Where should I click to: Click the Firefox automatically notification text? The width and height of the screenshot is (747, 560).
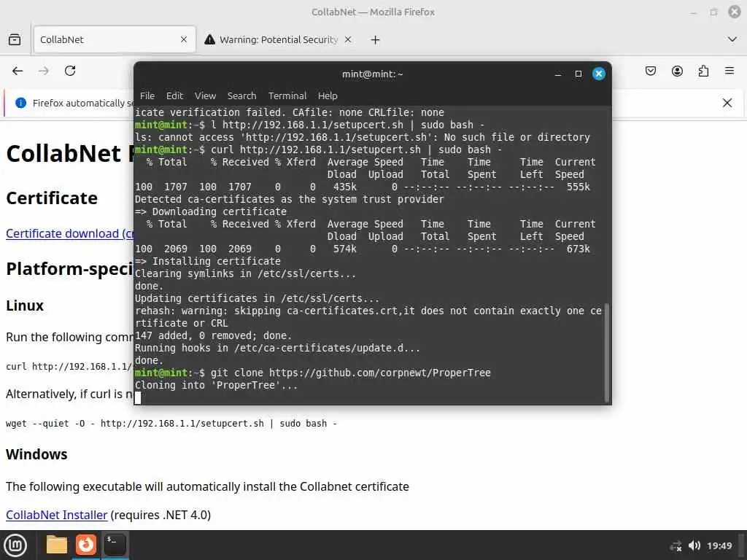pyautogui.click(x=83, y=103)
